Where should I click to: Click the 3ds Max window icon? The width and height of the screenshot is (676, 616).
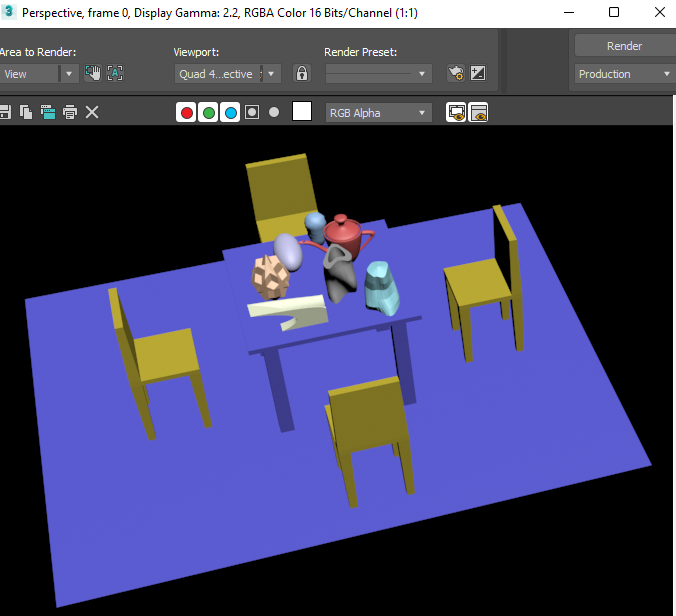tap(9, 12)
